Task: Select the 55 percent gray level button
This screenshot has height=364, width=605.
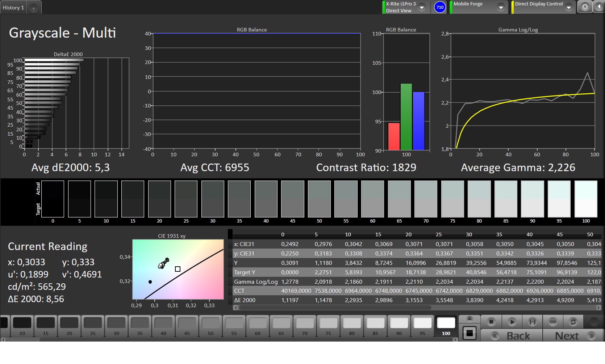Action: (x=234, y=326)
